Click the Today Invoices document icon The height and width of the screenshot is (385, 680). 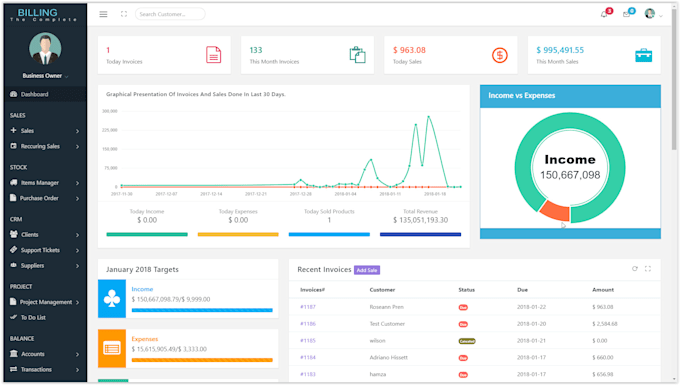[213, 55]
